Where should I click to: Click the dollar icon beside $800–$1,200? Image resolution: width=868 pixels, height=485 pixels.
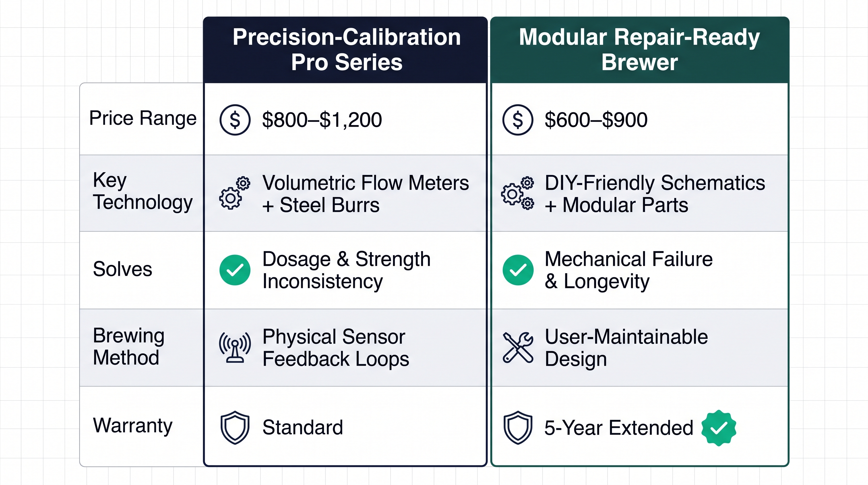[235, 120]
